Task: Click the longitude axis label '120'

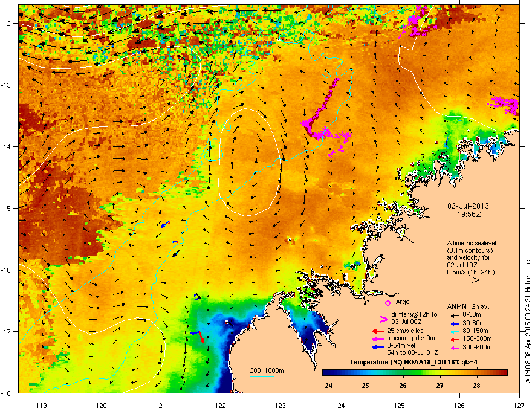Action: click(x=102, y=405)
